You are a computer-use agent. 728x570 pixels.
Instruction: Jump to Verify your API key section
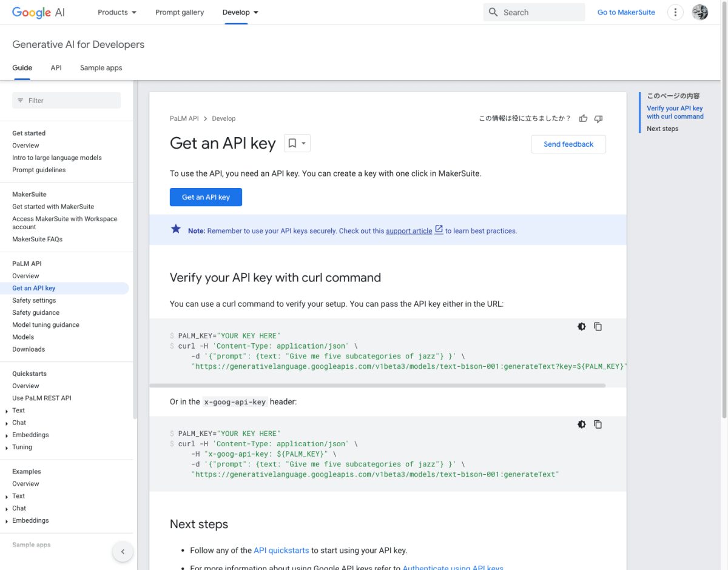pyautogui.click(x=675, y=112)
